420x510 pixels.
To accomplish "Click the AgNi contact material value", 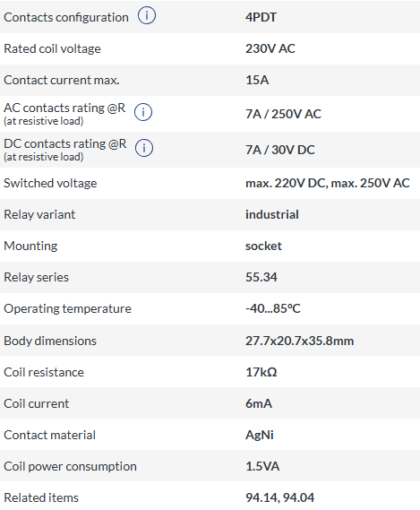I will (x=260, y=435).
